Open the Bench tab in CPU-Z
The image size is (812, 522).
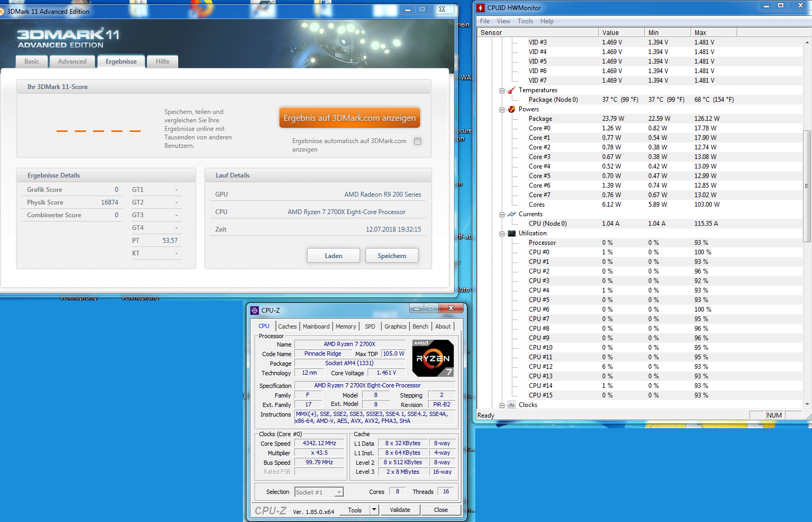click(x=421, y=326)
